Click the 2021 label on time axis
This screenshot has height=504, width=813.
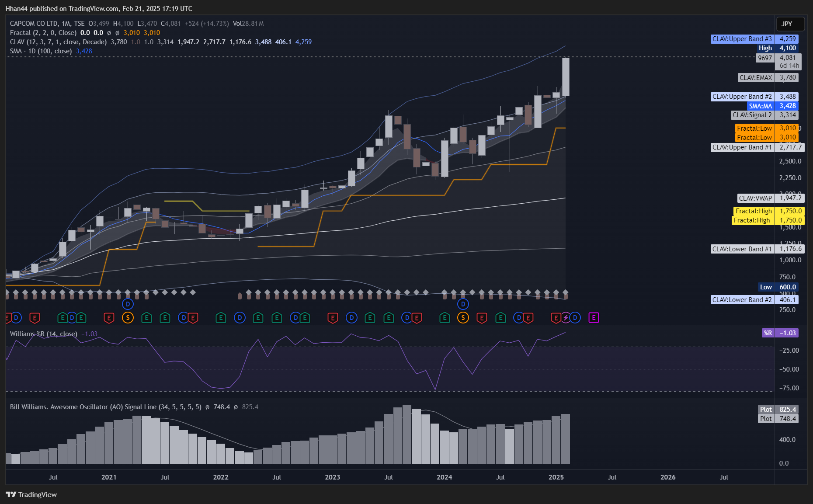109,477
